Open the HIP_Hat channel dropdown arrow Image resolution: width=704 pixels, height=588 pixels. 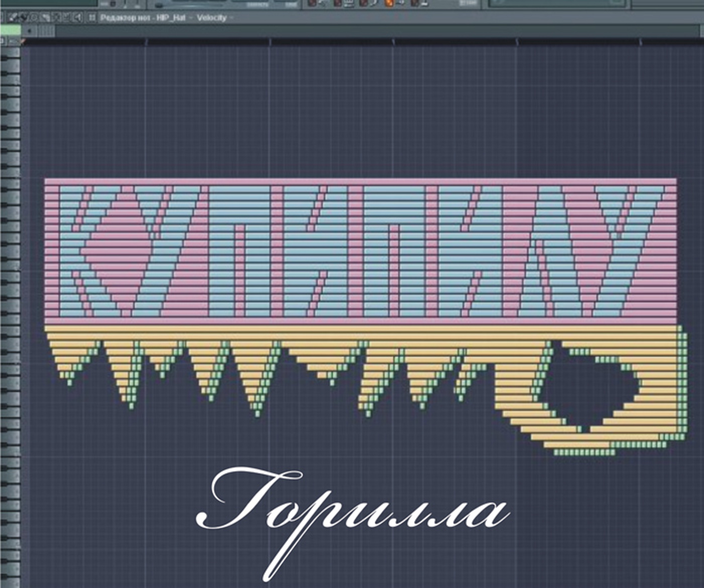click(191, 18)
